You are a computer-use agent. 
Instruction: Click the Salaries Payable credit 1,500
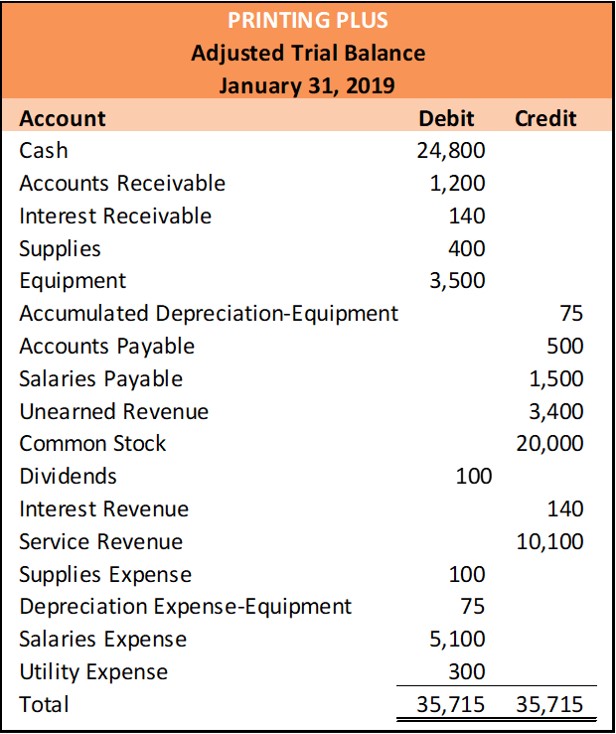click(556, 379)
